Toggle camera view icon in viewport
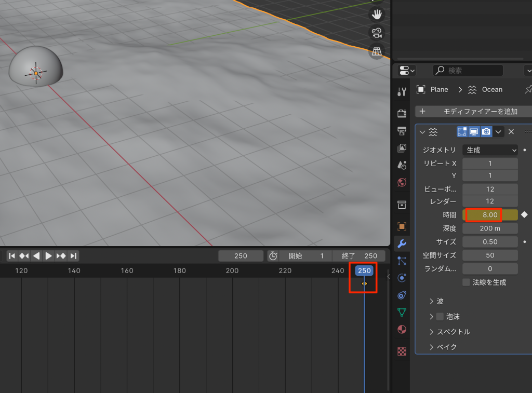Viewport: 532px width, 393px height. click(x=377, y=33)
